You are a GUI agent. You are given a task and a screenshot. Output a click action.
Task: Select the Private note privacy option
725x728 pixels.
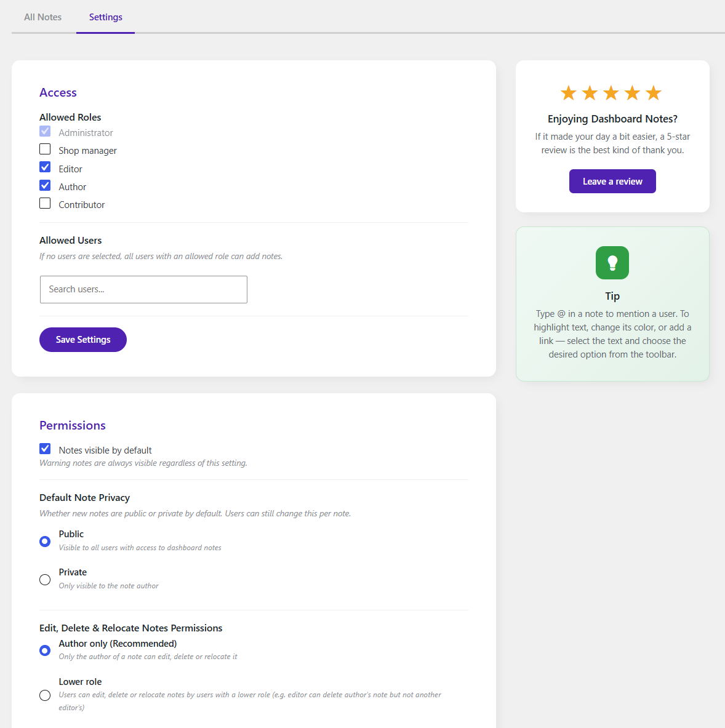click(x=44, y=579)
